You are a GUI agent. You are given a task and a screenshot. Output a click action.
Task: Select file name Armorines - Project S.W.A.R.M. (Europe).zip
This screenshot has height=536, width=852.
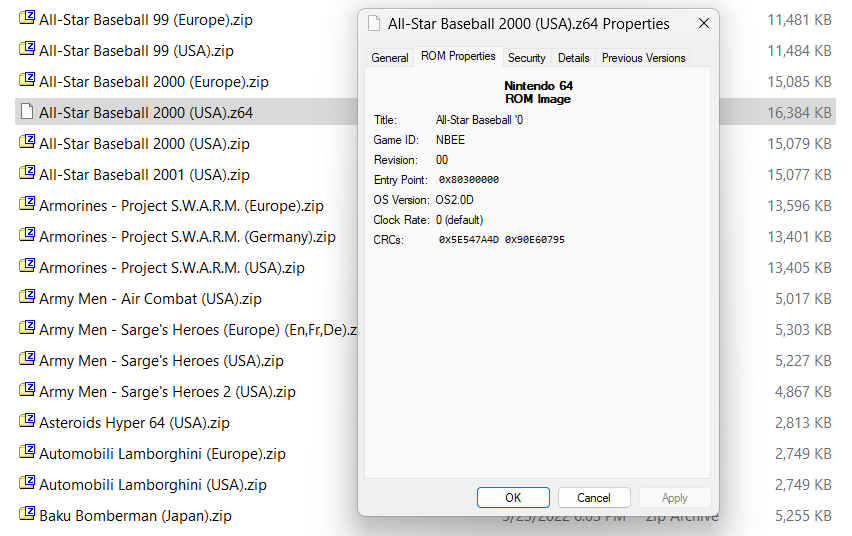point(181,205)
